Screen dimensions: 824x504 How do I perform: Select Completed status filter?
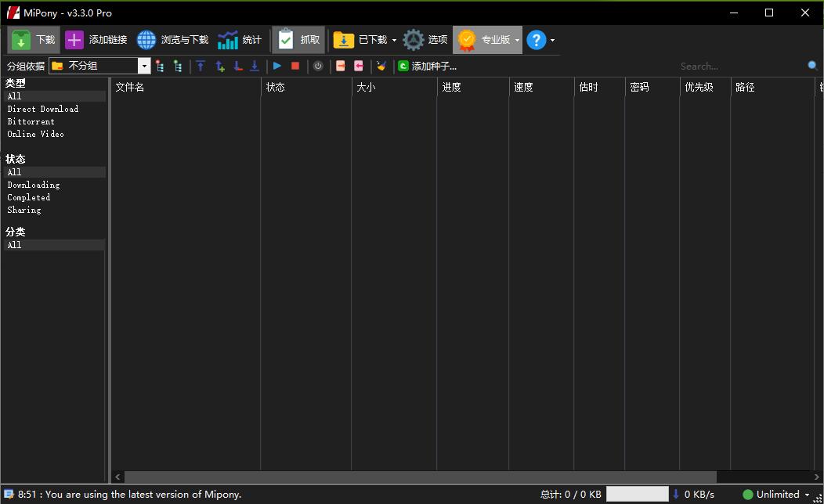[x=29, y=197]
